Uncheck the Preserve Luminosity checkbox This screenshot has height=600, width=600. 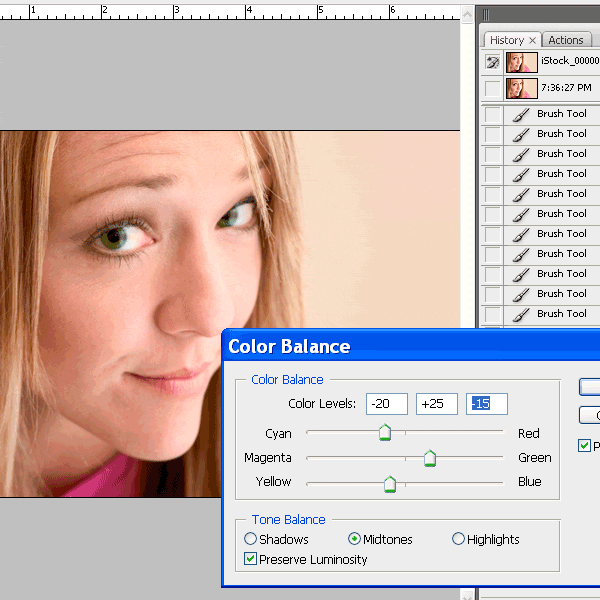click(250, 559)
